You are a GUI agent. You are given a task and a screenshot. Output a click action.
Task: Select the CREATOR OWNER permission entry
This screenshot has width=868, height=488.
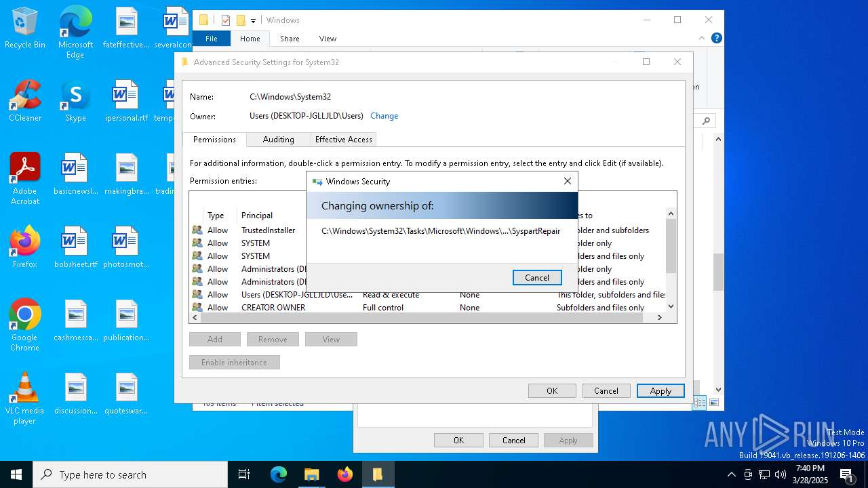pos(428,308)
